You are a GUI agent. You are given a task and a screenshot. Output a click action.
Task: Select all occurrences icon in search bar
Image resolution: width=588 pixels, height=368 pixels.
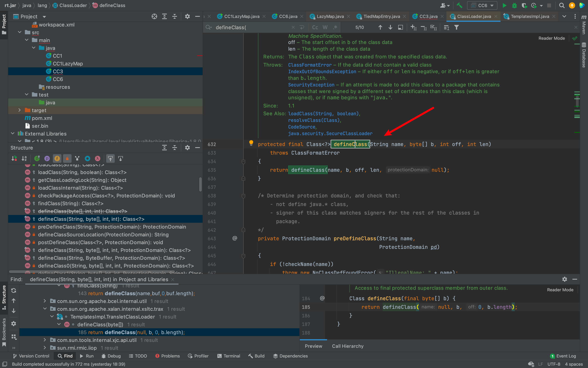(433, 27)
